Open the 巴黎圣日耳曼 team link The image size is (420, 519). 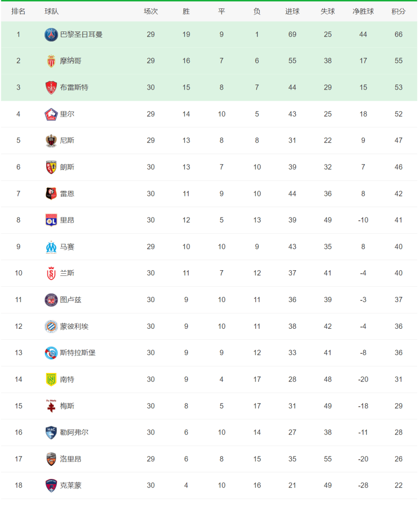[x=81, y=35]
